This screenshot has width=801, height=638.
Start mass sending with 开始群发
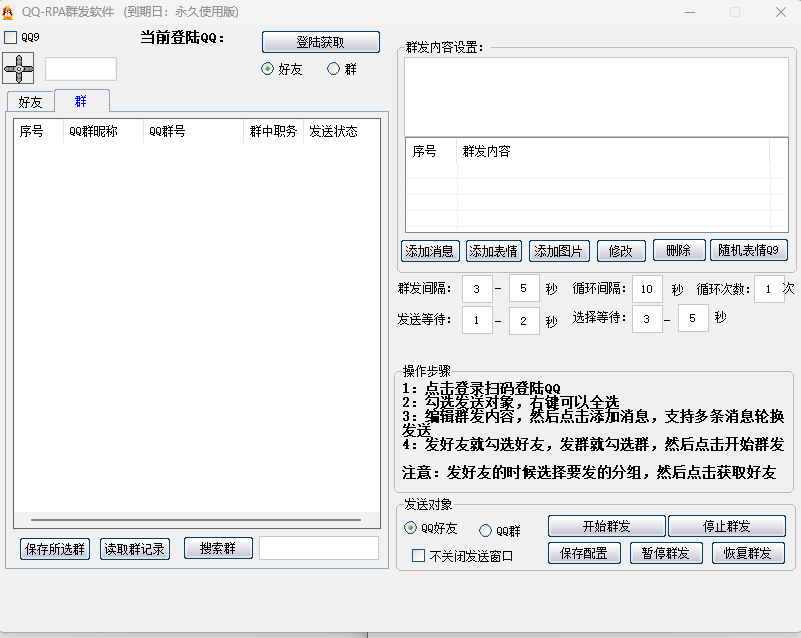click(606, 525)
